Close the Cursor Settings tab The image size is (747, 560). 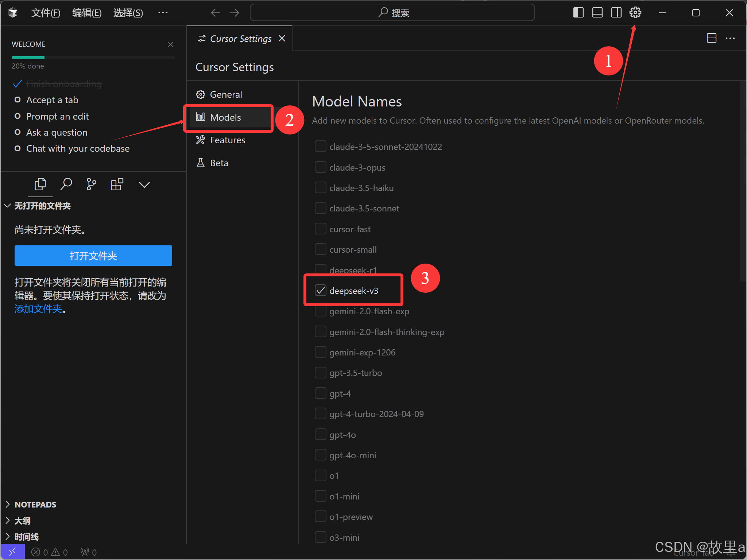[x=282, y=39]
